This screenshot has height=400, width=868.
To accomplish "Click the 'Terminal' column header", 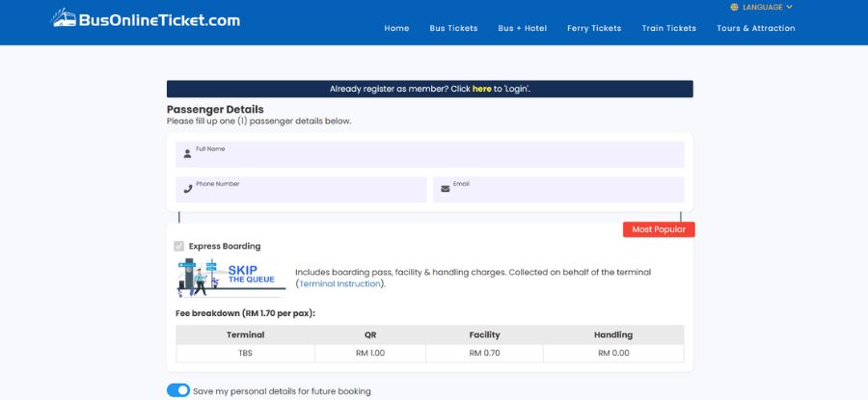I will point(245,334).
